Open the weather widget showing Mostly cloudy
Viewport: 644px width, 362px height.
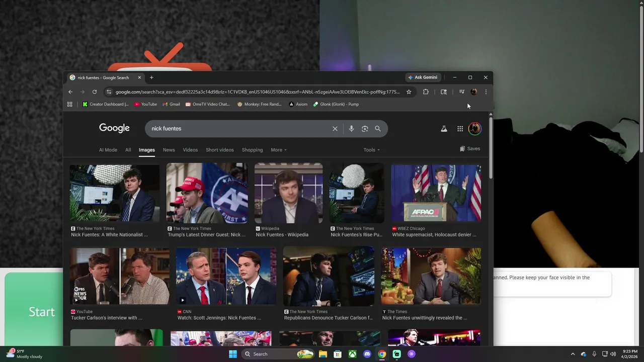tap(24, 354)
